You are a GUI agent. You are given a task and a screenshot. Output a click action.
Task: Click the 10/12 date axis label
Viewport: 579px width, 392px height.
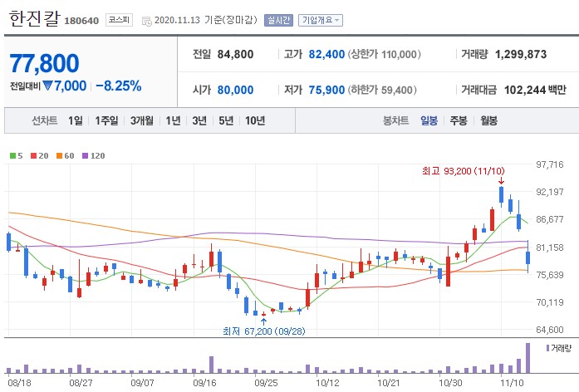coord(327,383)
